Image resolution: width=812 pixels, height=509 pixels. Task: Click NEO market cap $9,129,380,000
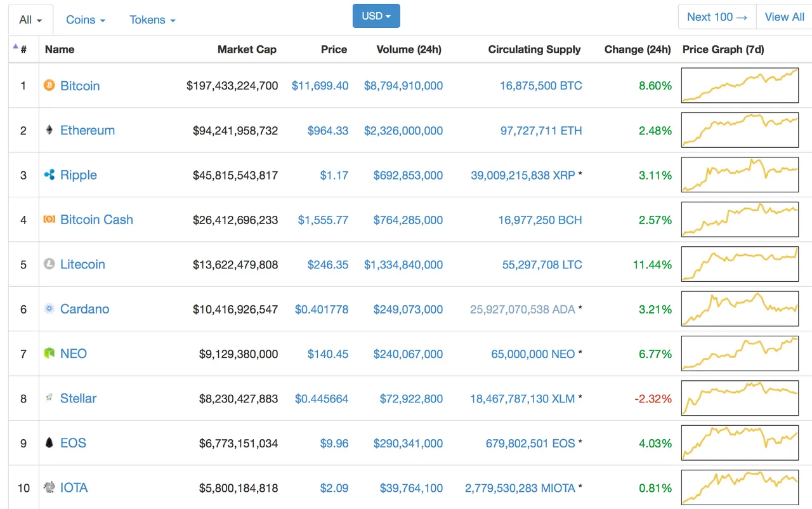coord(239,354)
